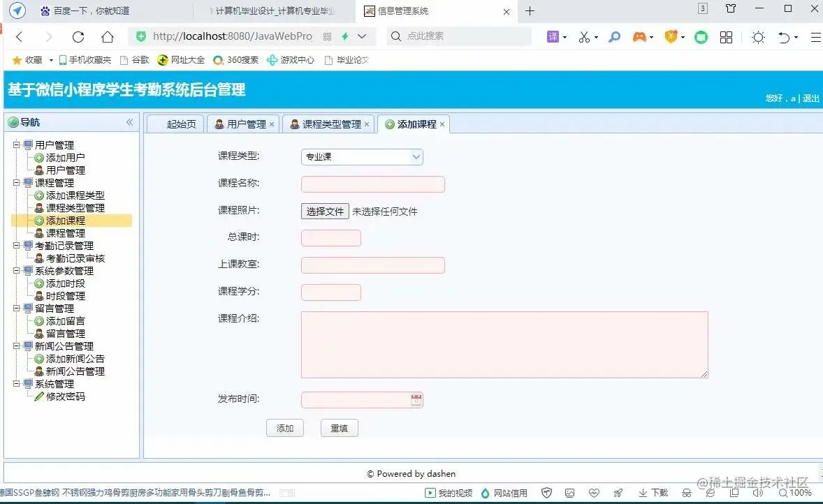Click the 退出 logout link
Image resolution: width=823 pixels, height=504 pixels.
810,98
